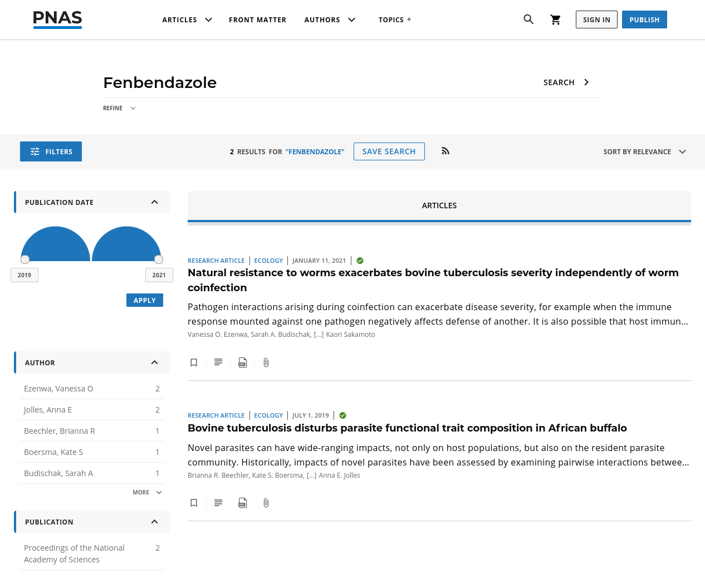The width and height of the screenshot is (705, 588).
Task: Expand the Refine search options
Action: (119, 108)
